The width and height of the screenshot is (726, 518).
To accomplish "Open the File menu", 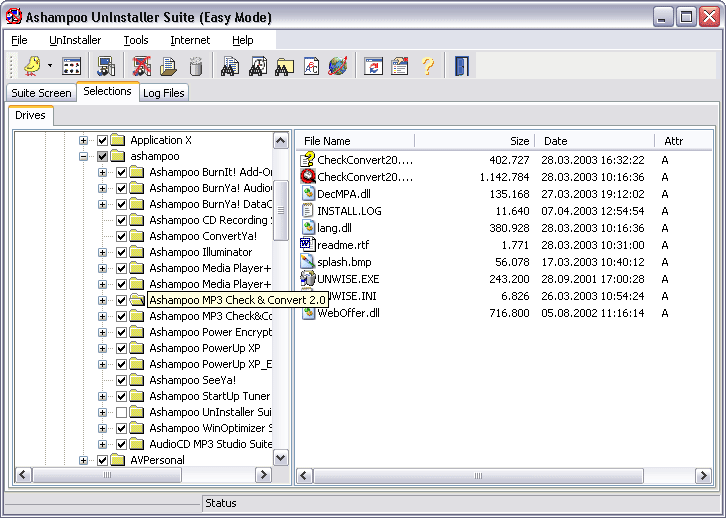I will click(19, 40).
